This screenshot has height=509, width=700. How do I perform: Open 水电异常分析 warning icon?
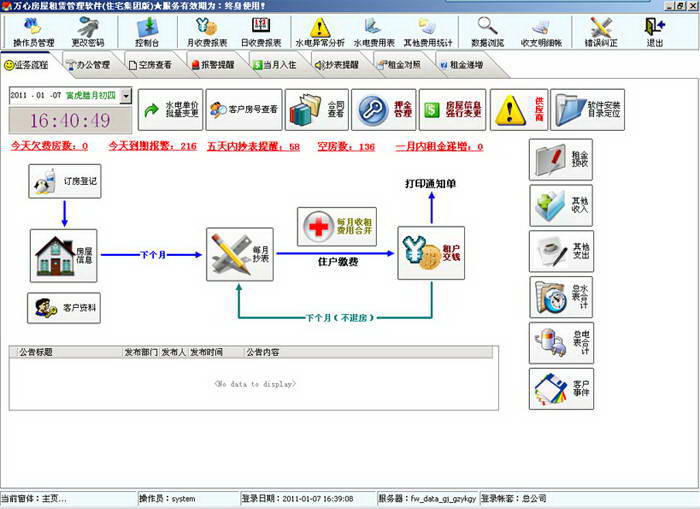[x=320, y=32]
